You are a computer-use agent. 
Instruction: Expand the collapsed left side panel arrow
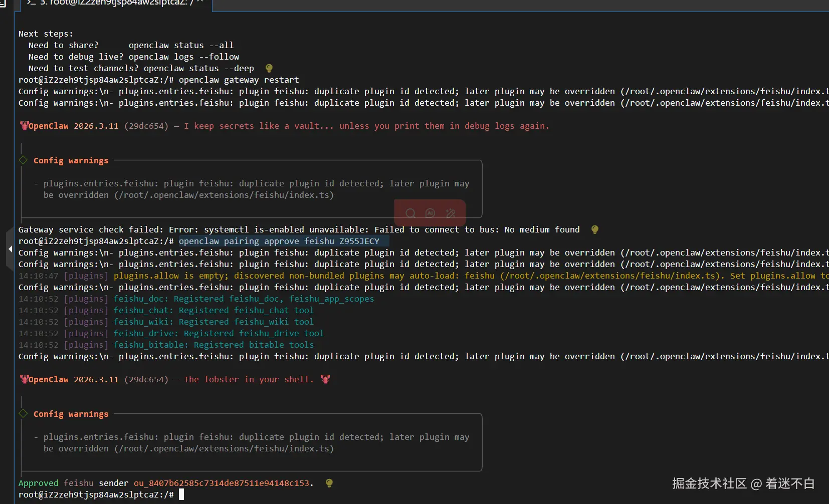tap(10, 248)
